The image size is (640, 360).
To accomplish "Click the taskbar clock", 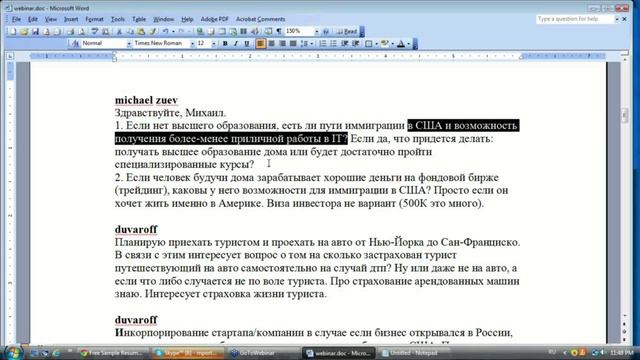I will [x=622, y=353].
